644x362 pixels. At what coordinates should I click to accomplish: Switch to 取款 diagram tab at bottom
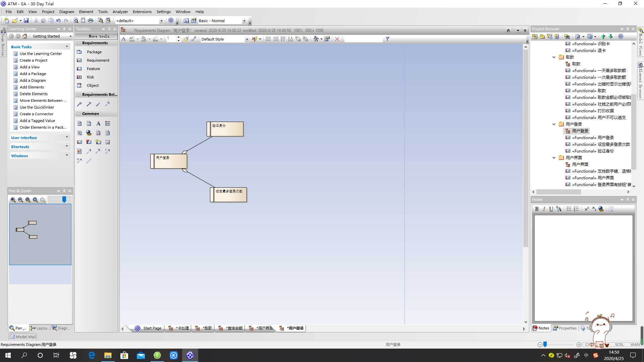[x=207, y=327]
